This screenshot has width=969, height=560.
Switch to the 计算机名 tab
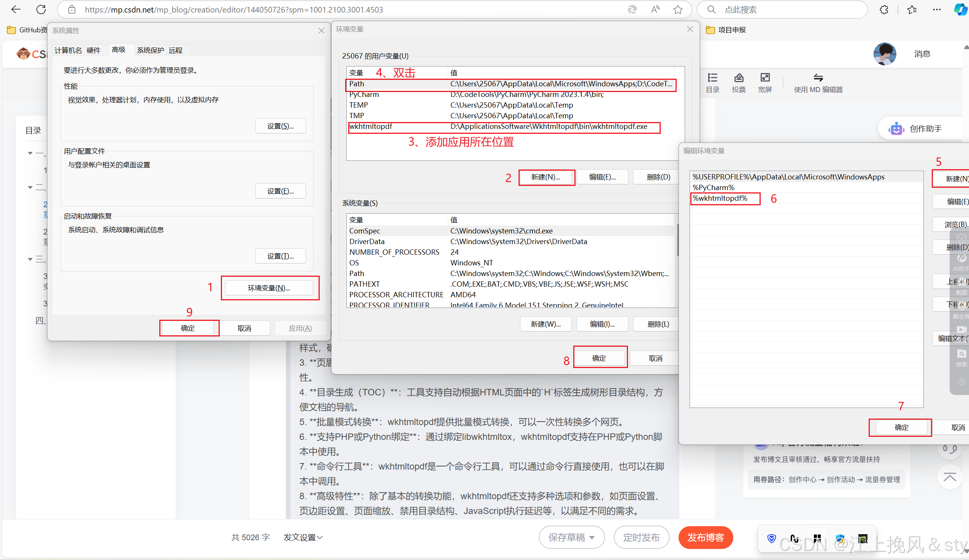(68, 51)
